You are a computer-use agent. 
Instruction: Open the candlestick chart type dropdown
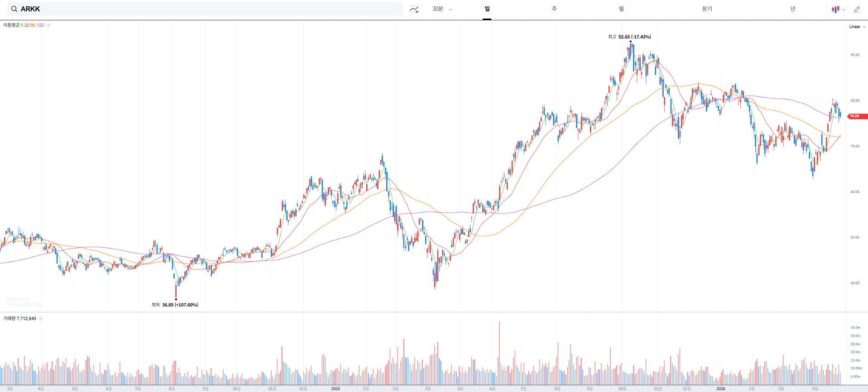click(838, 9)
